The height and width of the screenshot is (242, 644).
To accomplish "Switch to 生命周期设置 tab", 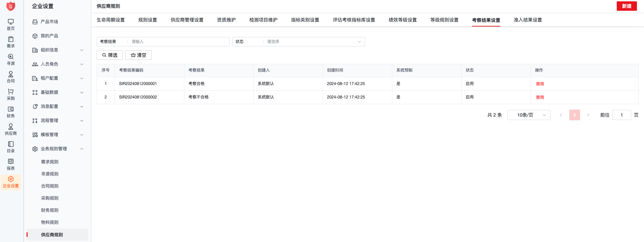I will tap(111, 20).
